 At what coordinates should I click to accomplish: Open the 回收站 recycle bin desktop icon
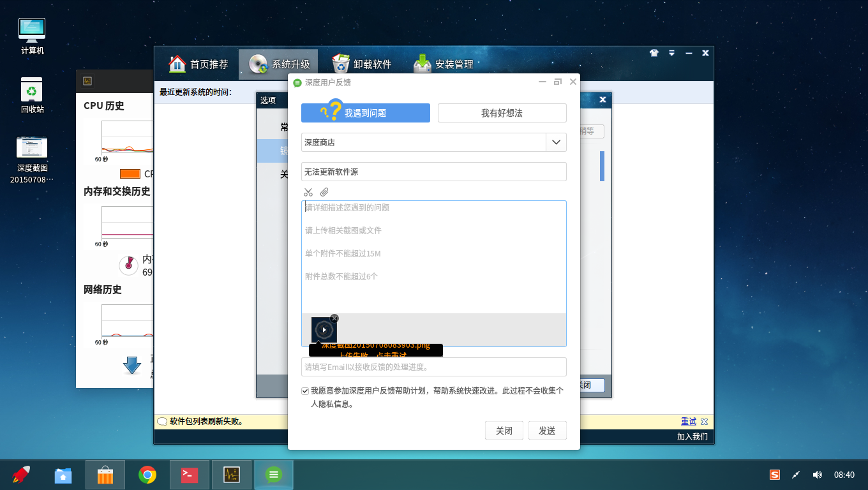pyautogui.click(x=33, y=95)
